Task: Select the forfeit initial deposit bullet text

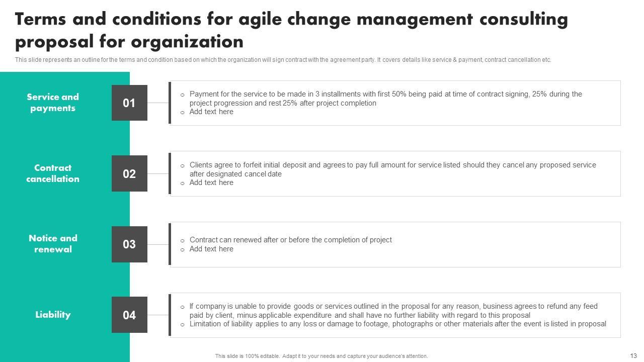Action: click(x=392, y=169)
